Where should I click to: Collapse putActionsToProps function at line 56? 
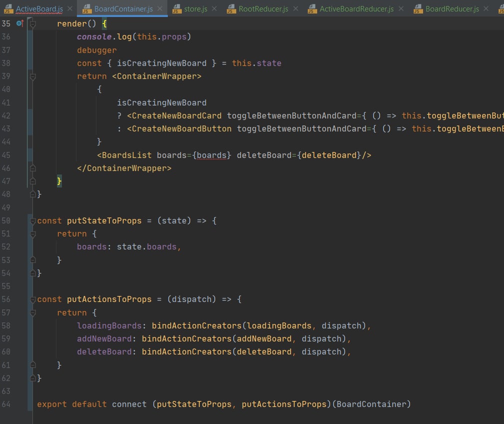click(33, 299)
